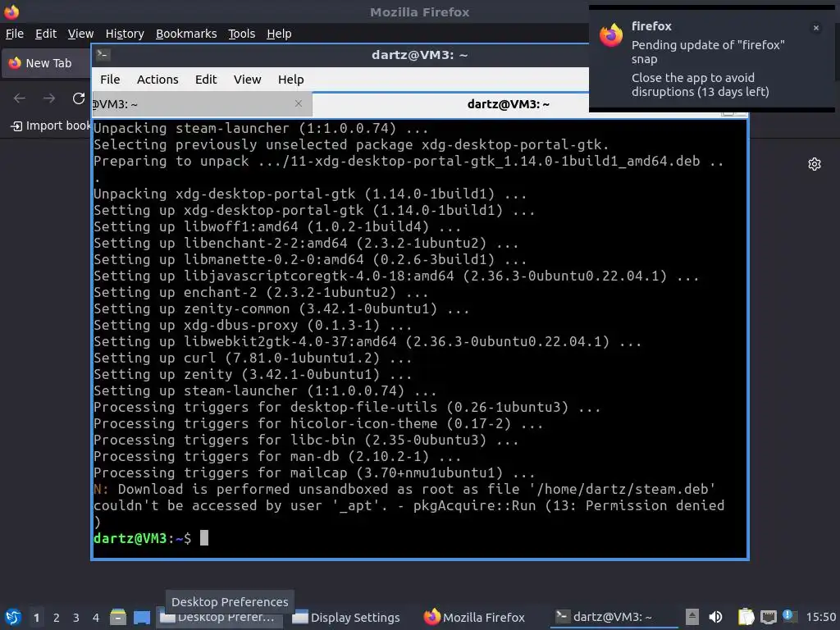Select the active dartz@VM3 terminal tab
This screenshot has height=630, width=840.
pyautogui.click(x=508, y=104)
